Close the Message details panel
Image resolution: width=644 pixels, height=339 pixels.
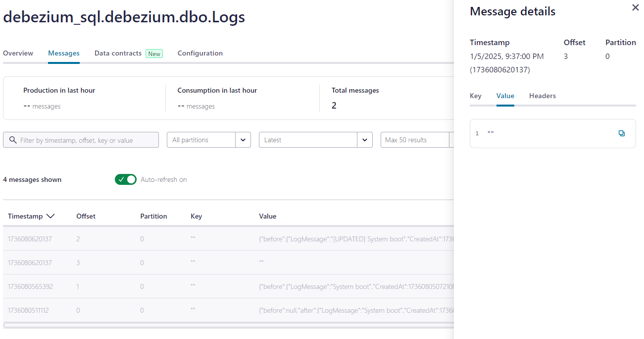636,8
